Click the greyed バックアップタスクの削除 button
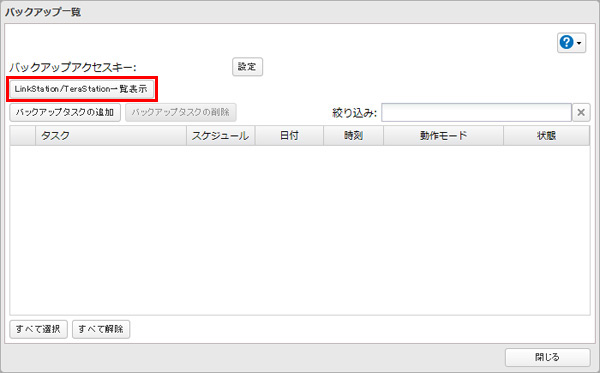600x373 pixels. pyautogui.click(x=181, y=112)
